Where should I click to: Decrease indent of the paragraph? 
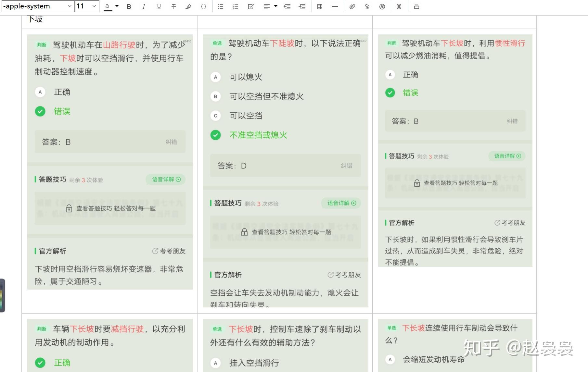click(287, 6)
